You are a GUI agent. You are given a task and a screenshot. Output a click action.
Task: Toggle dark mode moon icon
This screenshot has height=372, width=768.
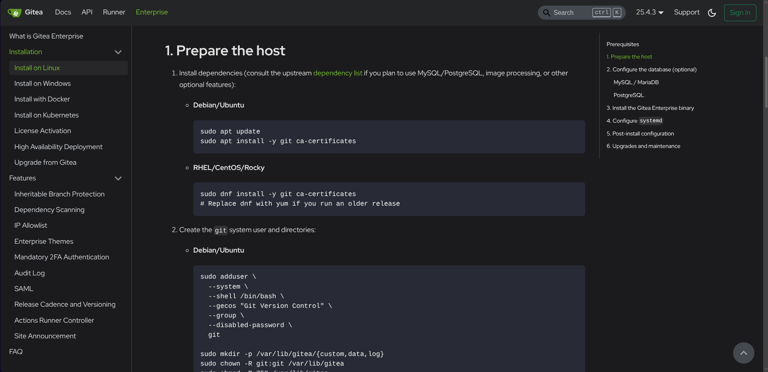point(712,13)
